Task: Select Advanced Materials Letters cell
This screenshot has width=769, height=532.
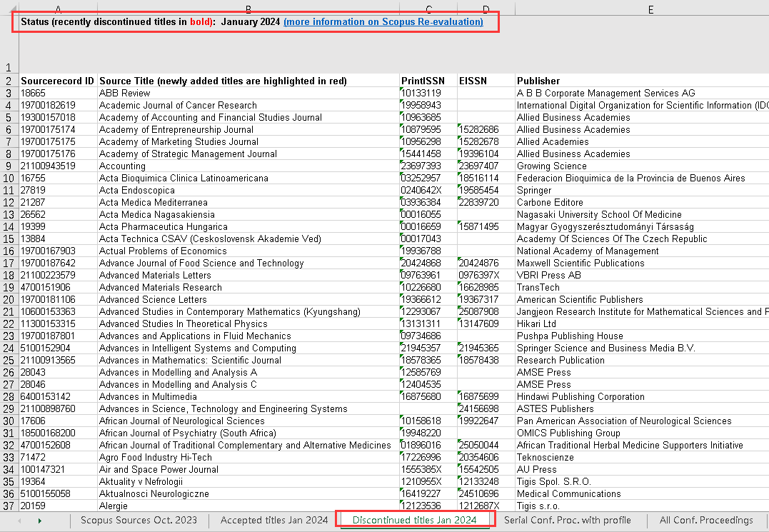Action: pyautogui.click(x=248, y=275)
